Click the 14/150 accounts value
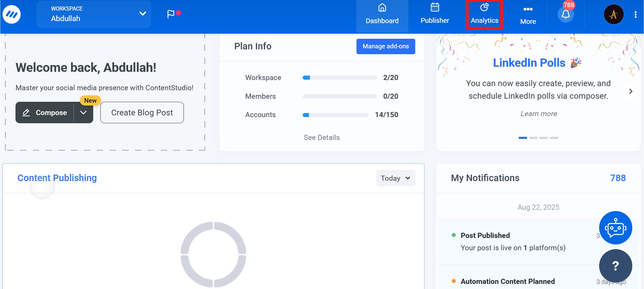This screenshot has height=289, width=644. coord(386,115)
